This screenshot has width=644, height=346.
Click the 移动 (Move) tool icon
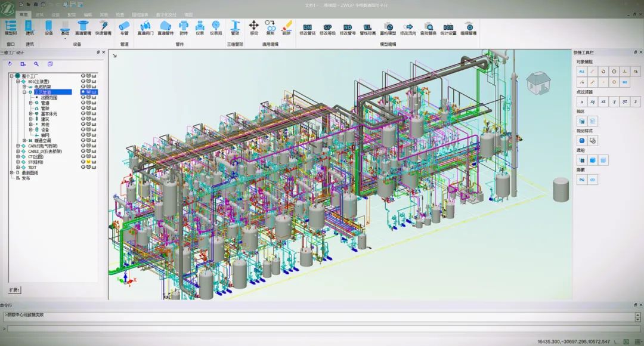click(253, 27)
